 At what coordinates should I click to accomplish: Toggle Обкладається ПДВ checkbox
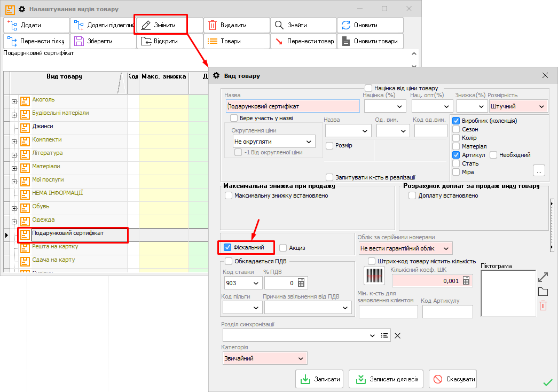click(x=229, y=261)
